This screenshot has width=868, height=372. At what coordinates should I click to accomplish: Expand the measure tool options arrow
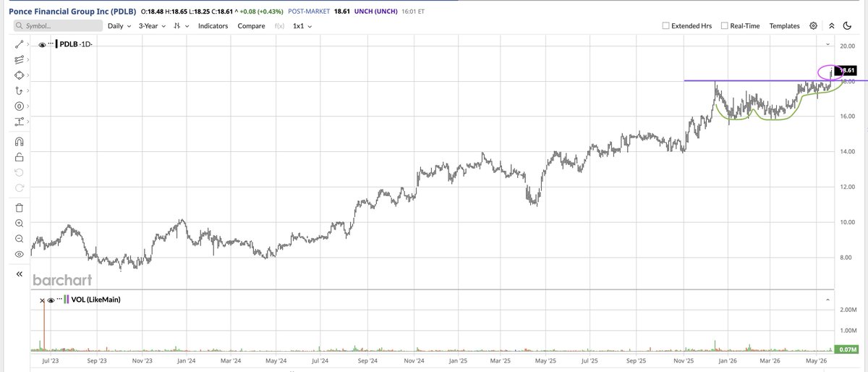(x=27, y=122)
